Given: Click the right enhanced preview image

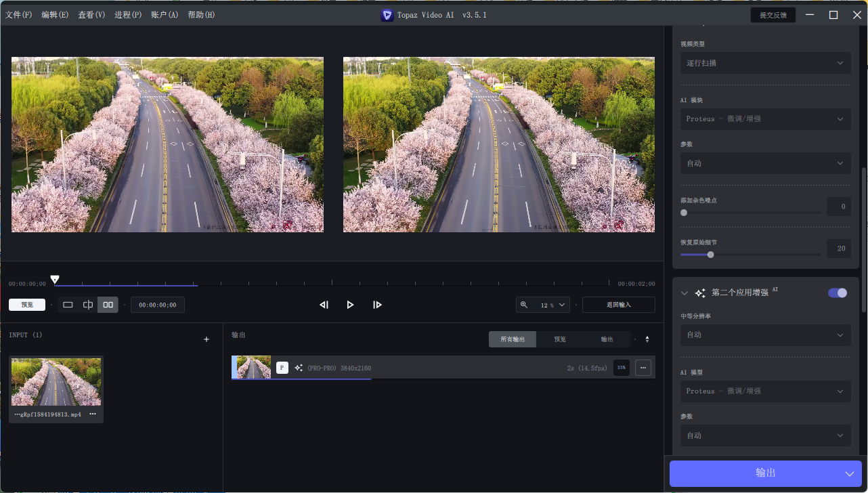Looking at the screenshot, I should tap(499, 144).
